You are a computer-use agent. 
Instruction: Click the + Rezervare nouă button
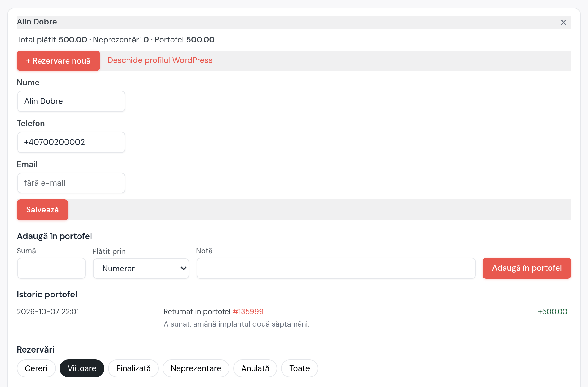click(x=58, y=61)
